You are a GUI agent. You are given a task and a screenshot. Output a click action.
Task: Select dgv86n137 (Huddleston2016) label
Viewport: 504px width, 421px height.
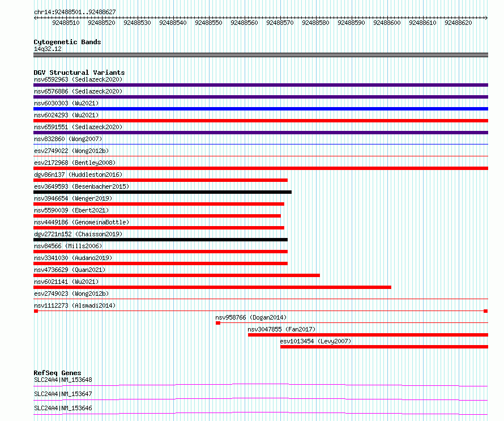click(78, 175)
